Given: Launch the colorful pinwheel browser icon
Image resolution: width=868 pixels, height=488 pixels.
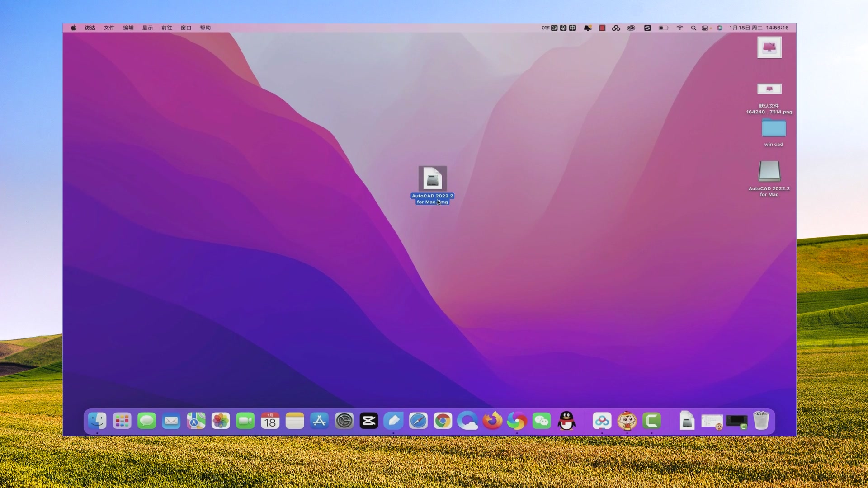Looking at the screenshot, I should pyautogui.click(x=517, y=421).
